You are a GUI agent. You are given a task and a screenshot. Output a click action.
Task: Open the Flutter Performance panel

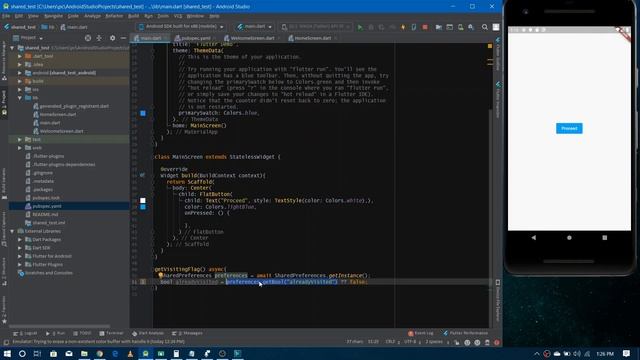click(466, 333)
